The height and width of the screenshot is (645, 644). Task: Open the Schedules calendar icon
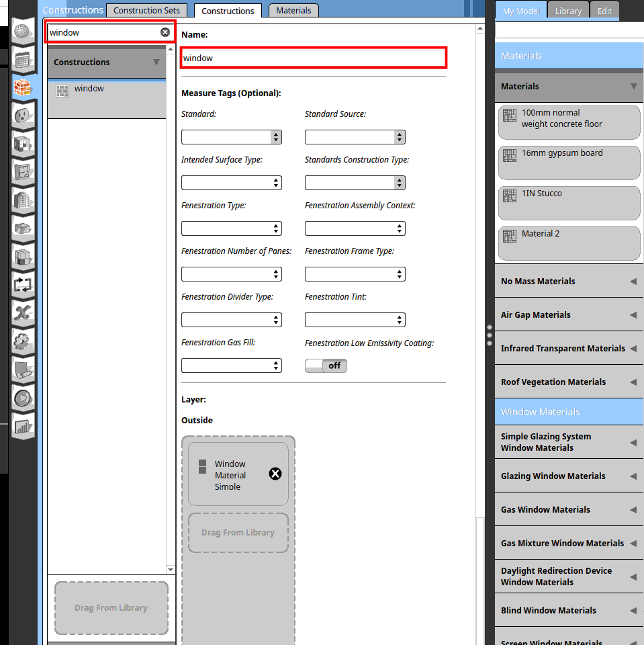pyautogui.click(x=23, y=60)
